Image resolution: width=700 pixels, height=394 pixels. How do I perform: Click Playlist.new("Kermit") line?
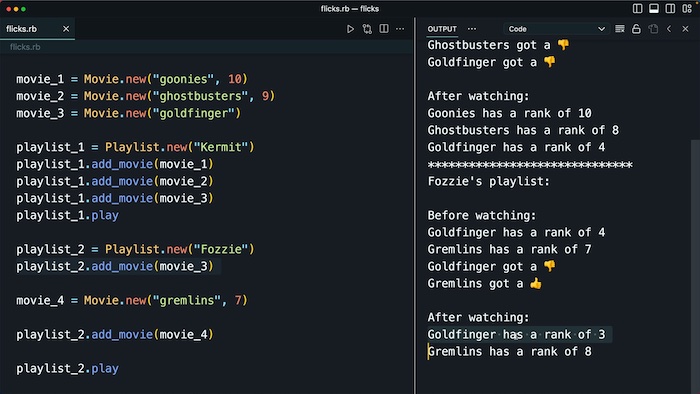coord(135,147)
